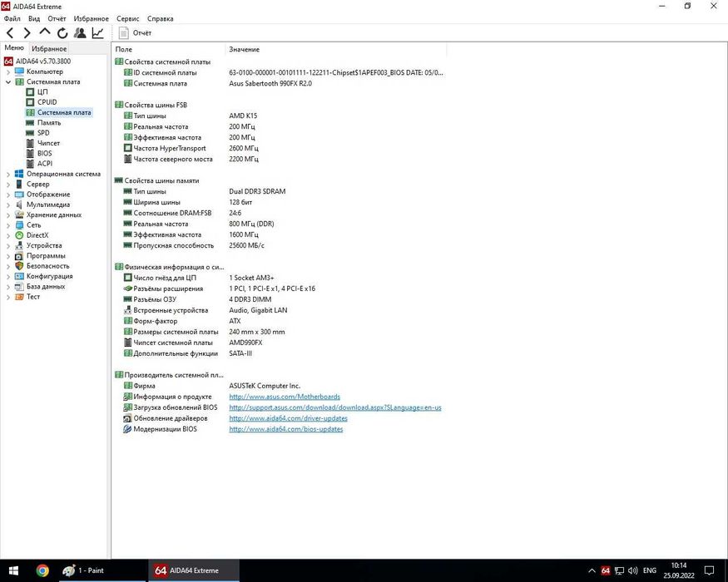Select the ЦП icon in the tree
728x582 pixels.
pyautogui.click(x=30, y=92)
